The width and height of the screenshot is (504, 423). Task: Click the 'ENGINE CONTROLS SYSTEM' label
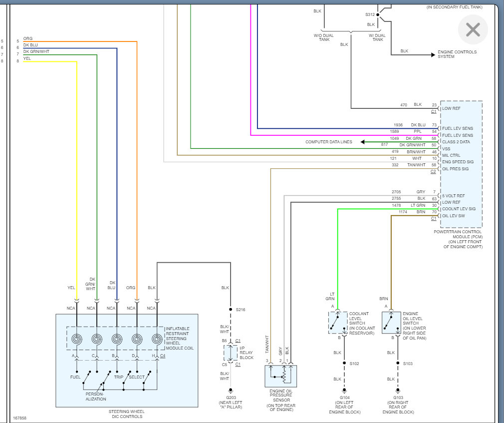click(x=457, y=54)
